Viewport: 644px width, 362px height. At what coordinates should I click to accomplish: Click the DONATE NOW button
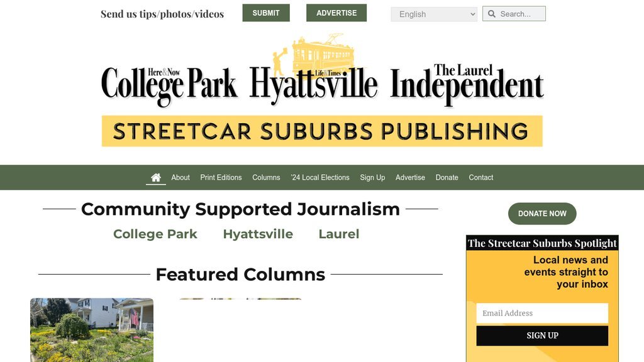click(542, 214)
